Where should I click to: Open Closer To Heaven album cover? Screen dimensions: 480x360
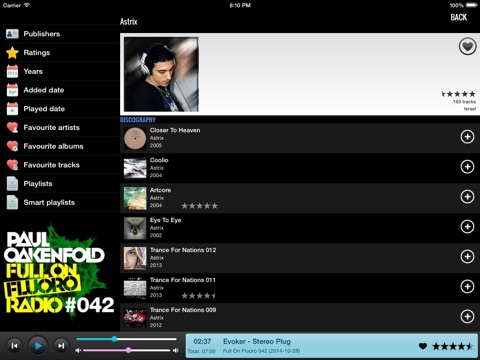coord(135,138)
